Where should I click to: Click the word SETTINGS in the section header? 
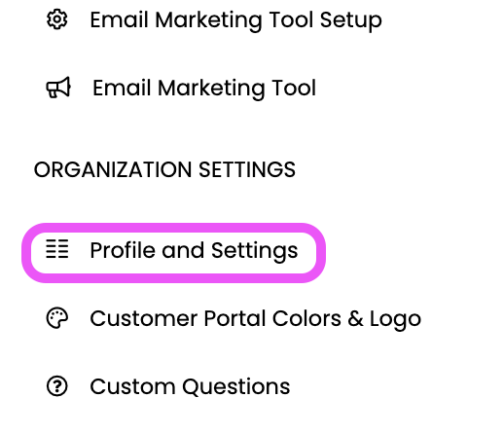tap(247, 169)
